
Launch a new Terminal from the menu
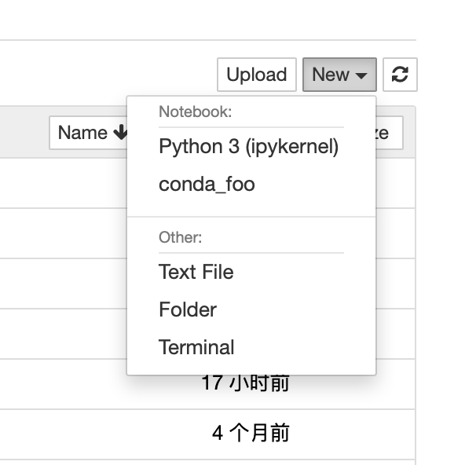(x=196, y=347)
